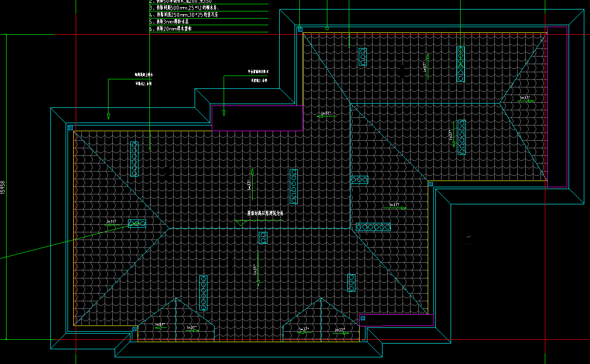Select the drain symbol at upper wing's top-left corner
Screen dimensions: 590x364
pyautogui.click(x=300, y=29)
